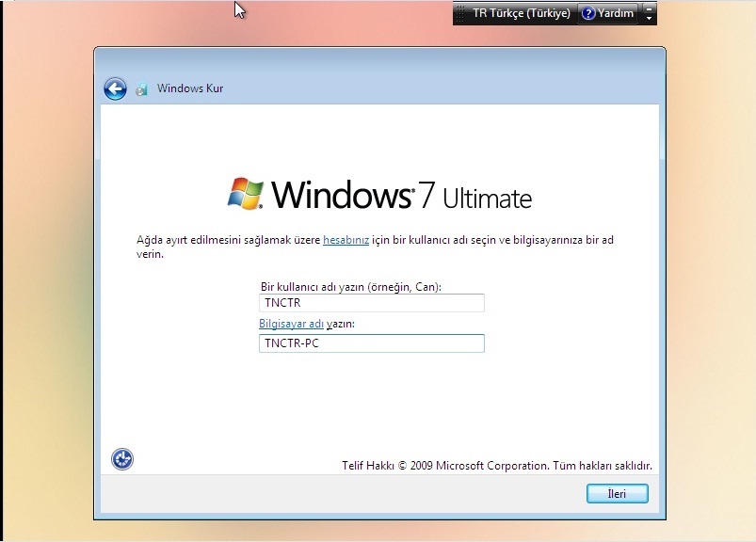Click the Windows flag logo
756x542 pixels.
[247, 193]
